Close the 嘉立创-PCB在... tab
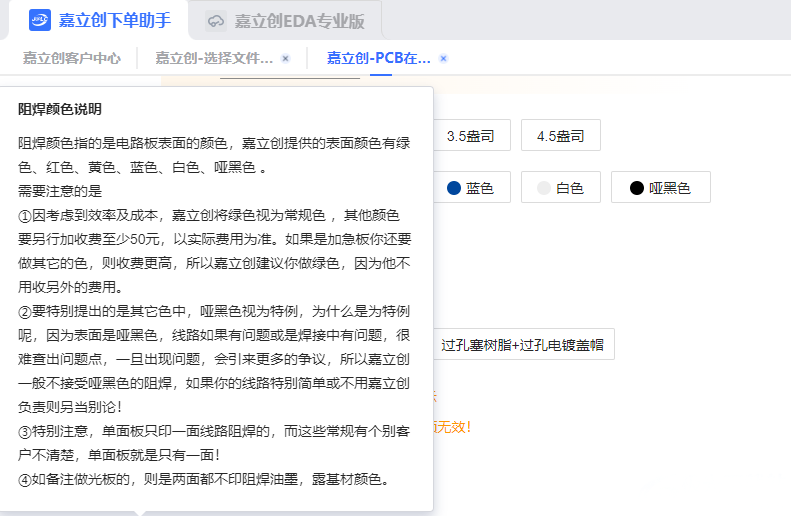 443,59
